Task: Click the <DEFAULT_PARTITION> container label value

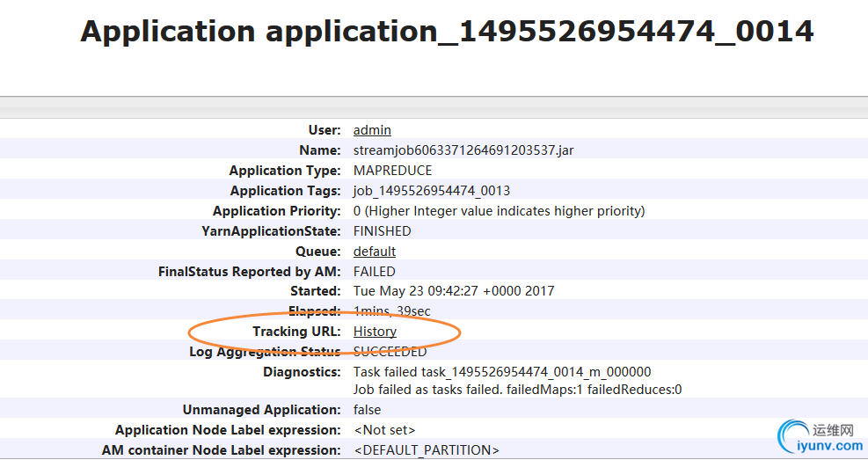Action: coord(427,450)
